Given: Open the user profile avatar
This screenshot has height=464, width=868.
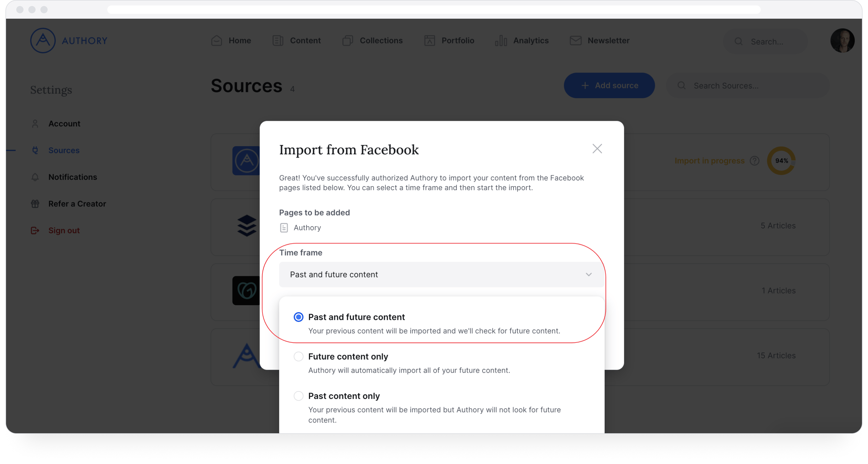Looking at the screenshot, I should coord(842,40).
